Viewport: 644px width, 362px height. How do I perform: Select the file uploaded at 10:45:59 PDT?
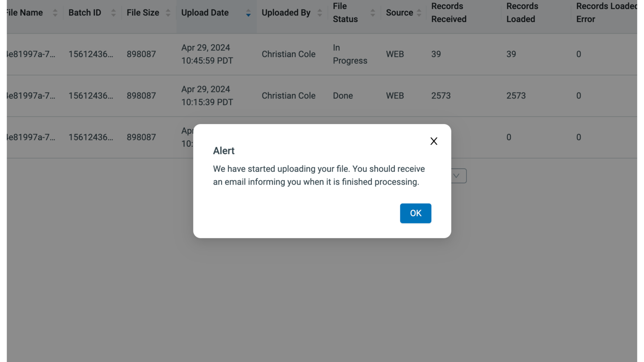[207, 54]
